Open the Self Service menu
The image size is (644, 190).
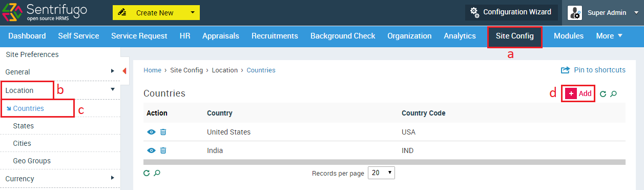pos(78,36)
